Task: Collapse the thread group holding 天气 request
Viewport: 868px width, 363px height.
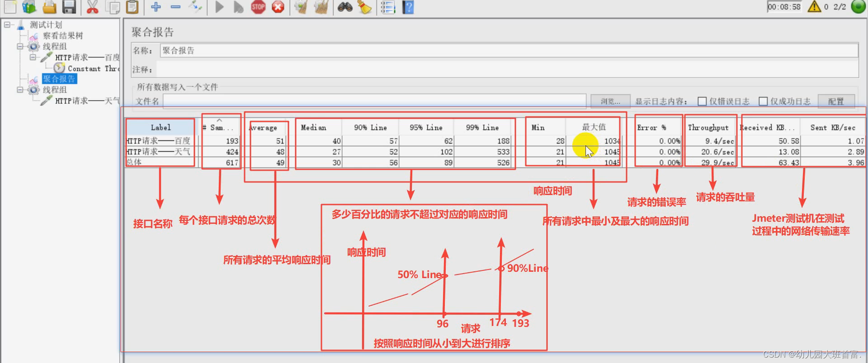Action: point(20,89)
